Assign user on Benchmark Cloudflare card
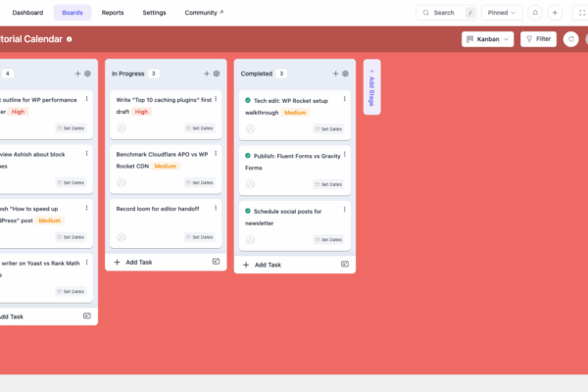The width and height of the screenshot is (588, 392). [x=122, y=182]
